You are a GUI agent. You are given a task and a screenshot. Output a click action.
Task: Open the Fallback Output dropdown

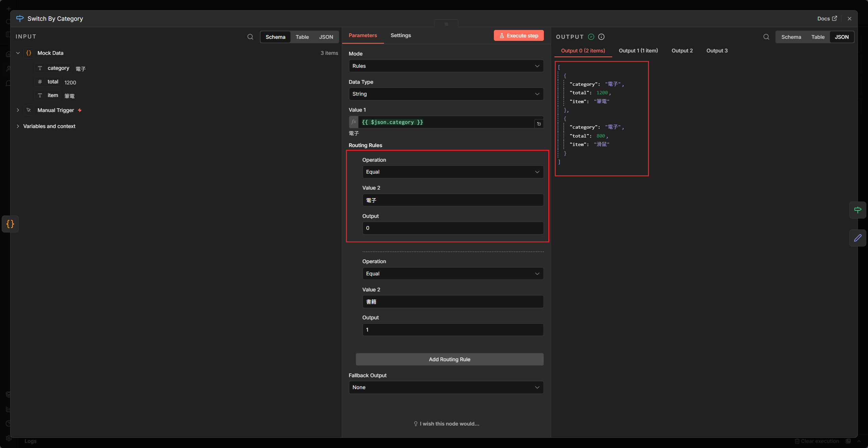(446, 387)
